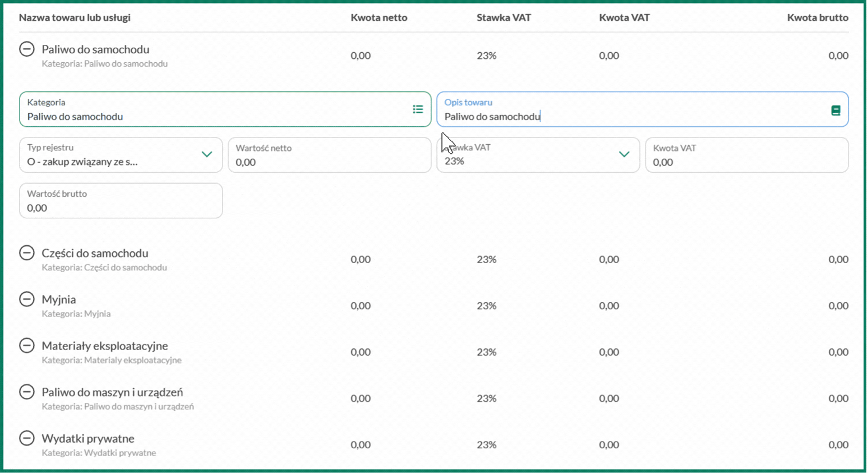The height and width of the screenshot is (473, 868).
Task: Click minus icon beside Materiały eksploatacyjne
Action: [x=26, y=345]
